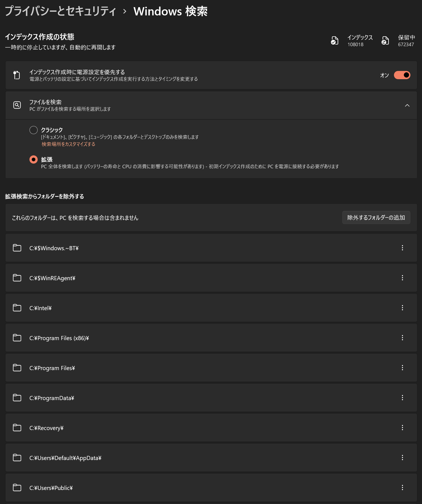Click the Windows 検索 breadcrumb title
The width and height of the screenshot is (422, 504).
click(x=170, y=11)
